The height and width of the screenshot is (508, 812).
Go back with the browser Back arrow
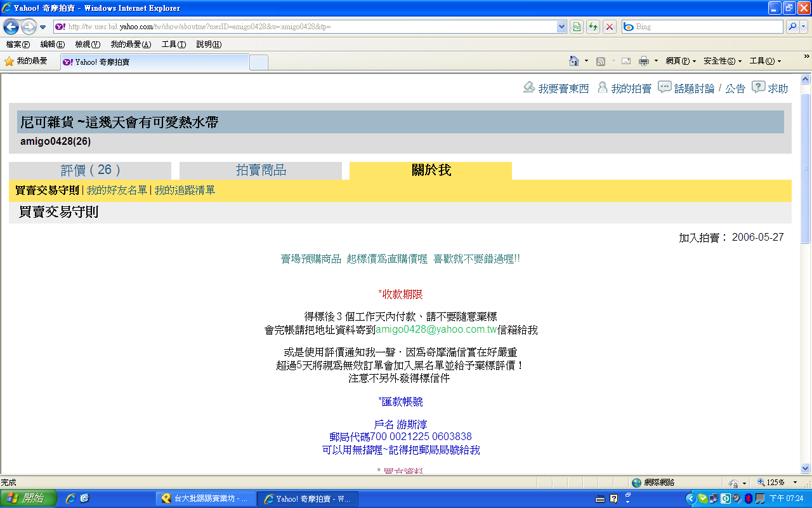coord(11,27)
